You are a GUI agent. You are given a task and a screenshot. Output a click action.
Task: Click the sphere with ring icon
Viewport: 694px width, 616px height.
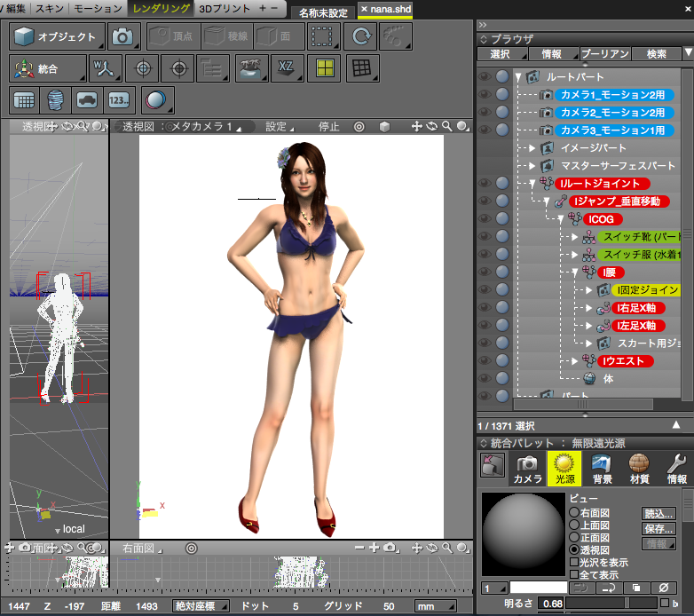pyautogui.click(x=157, y=100)
